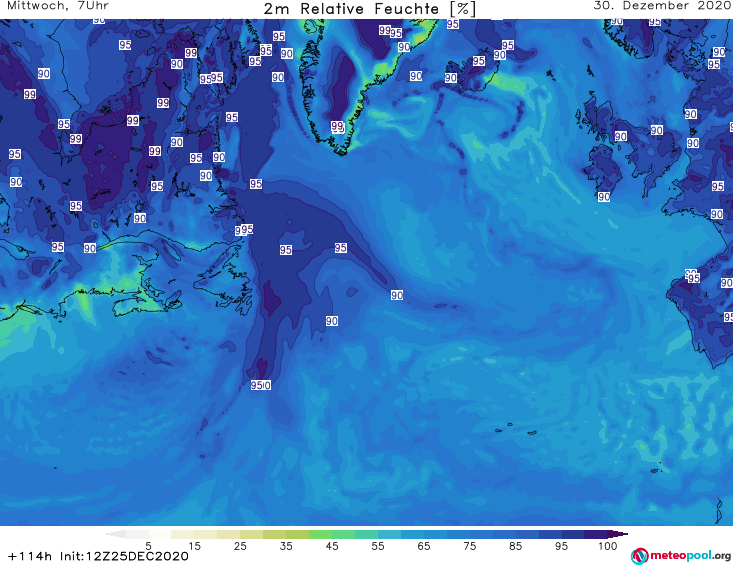Click the pale grey arrow tip starting the colorbar
This screenshot has height=566, width=733.
tap(115, 534)
